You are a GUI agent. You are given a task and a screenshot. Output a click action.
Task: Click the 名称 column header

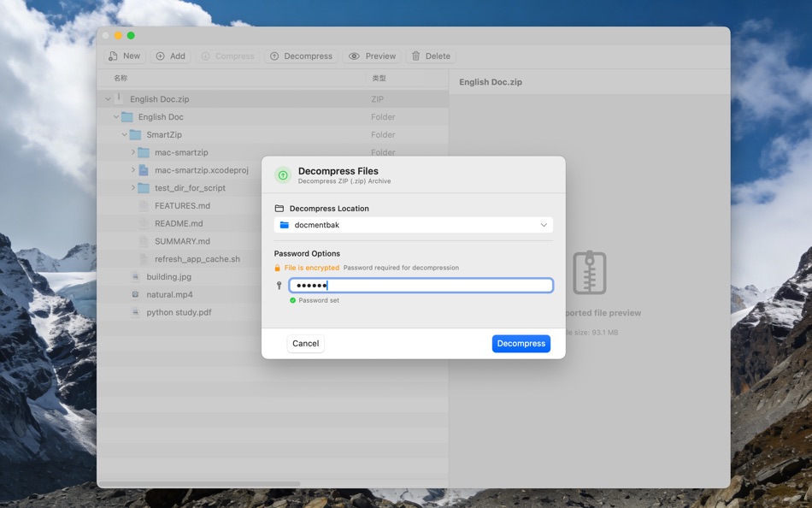(119, 77)
